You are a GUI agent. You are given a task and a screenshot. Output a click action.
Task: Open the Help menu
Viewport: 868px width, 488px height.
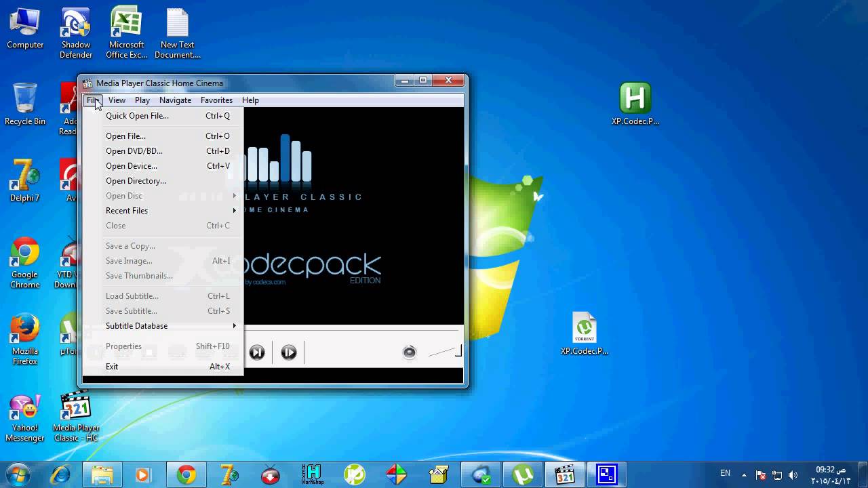pyautogui.click(x=250, y=100)
